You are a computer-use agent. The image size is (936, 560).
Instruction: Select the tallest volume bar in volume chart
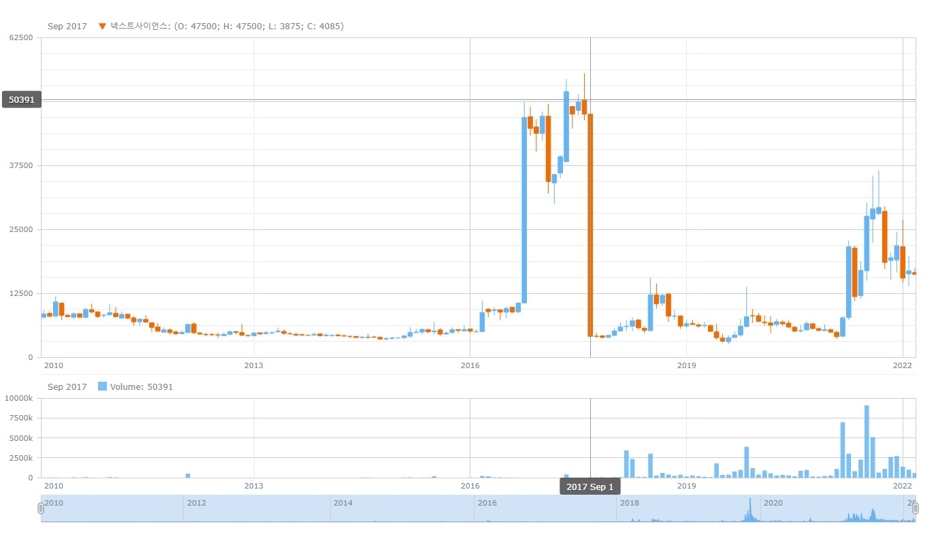[867, 442]
